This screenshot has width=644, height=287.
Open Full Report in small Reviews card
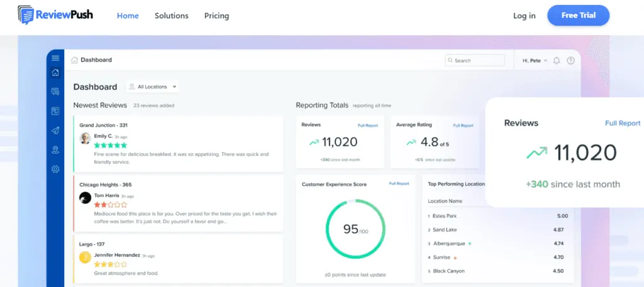[367, 126]
